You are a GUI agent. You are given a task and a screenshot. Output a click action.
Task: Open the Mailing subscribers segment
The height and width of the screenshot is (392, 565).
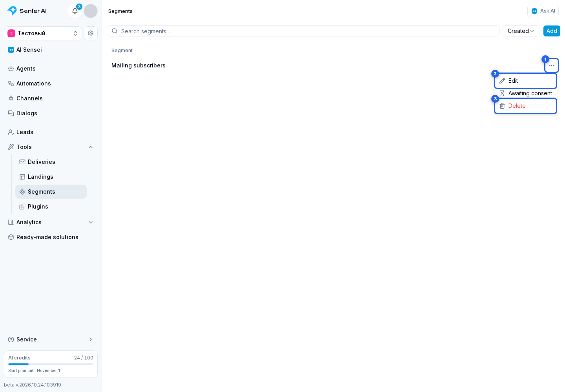point(139,65)
